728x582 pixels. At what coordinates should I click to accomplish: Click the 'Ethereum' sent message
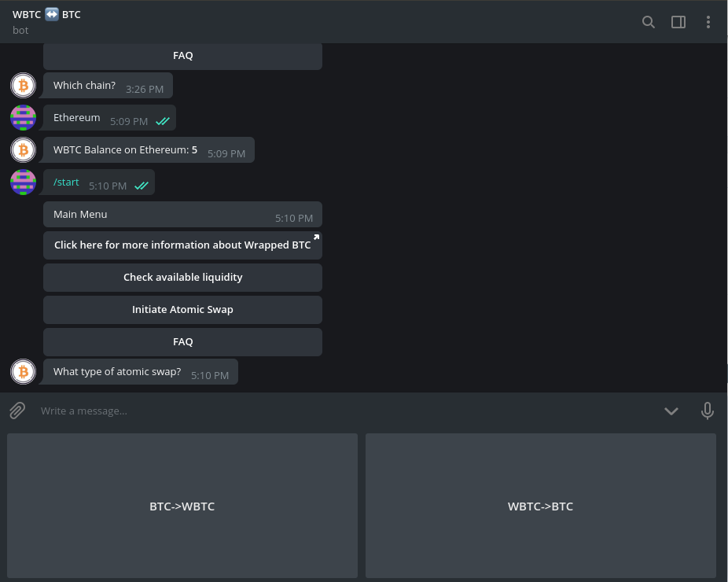click(109, 117)
